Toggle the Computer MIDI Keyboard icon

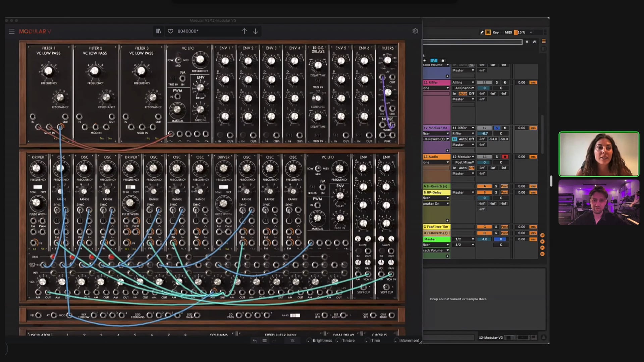click(x=488, y=33)
